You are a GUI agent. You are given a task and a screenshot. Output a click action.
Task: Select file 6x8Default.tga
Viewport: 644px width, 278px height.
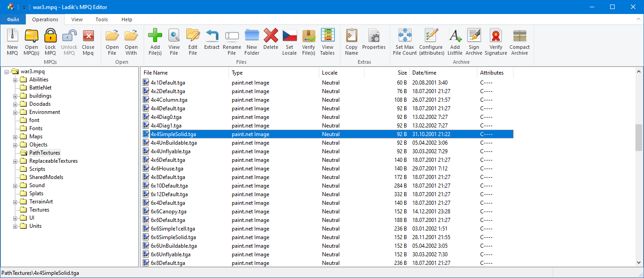click(168, 263)
